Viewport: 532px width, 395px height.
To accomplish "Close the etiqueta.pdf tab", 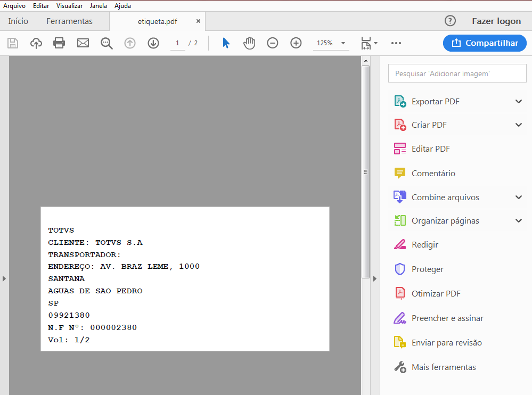I will (198, 21).
